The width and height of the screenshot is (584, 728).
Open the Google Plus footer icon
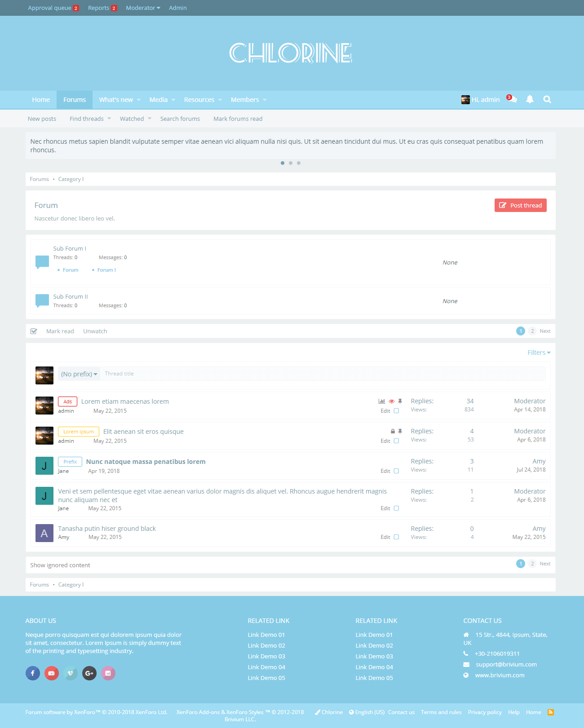(89, 673)
